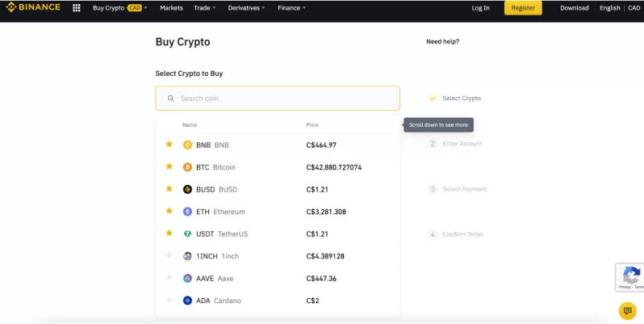Expand the Trade dropdown menu
The height and width of the screenshot is (324, 644).
tap(204, 8)
